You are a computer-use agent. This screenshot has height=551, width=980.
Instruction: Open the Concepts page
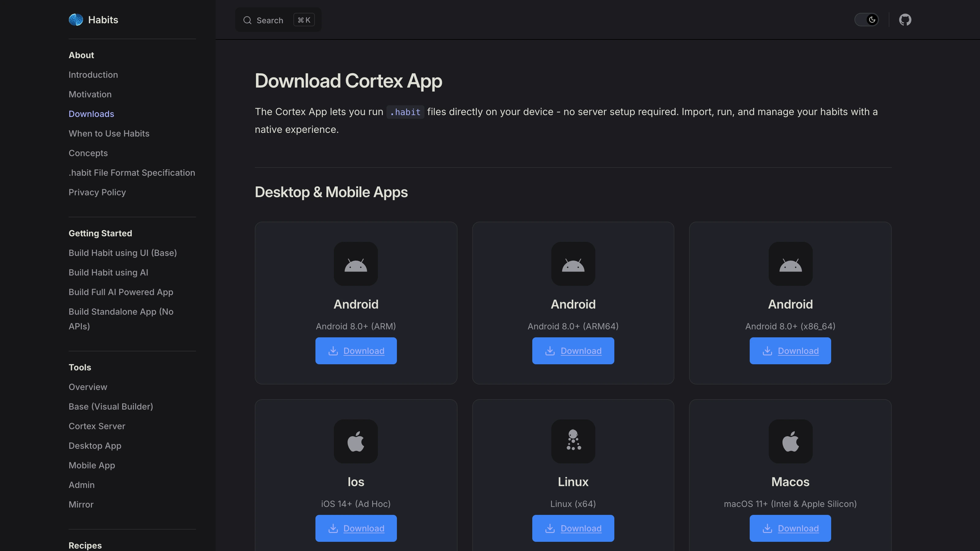coord(88,153)
